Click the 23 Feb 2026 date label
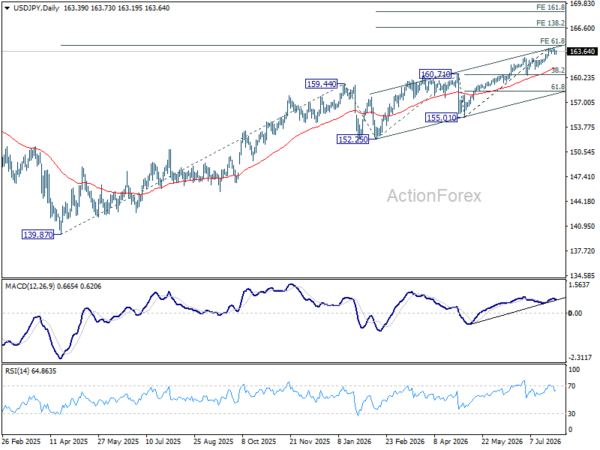 [405, 442]
